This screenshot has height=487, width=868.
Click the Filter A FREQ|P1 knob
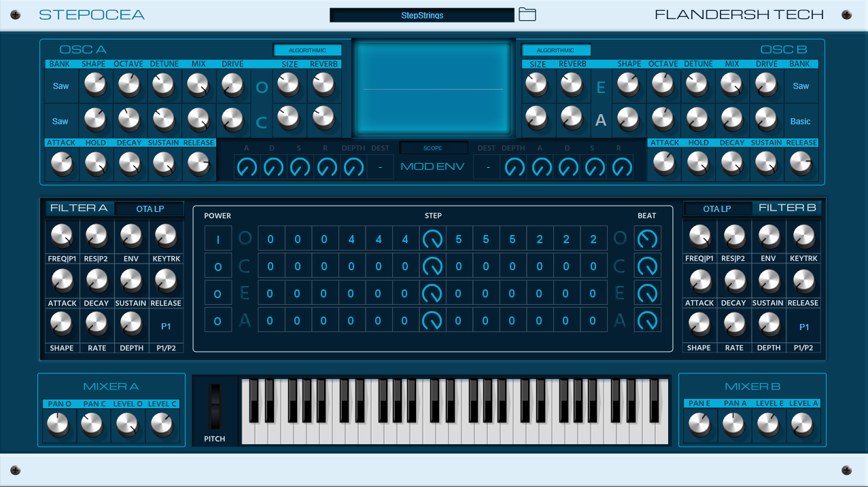62,237
